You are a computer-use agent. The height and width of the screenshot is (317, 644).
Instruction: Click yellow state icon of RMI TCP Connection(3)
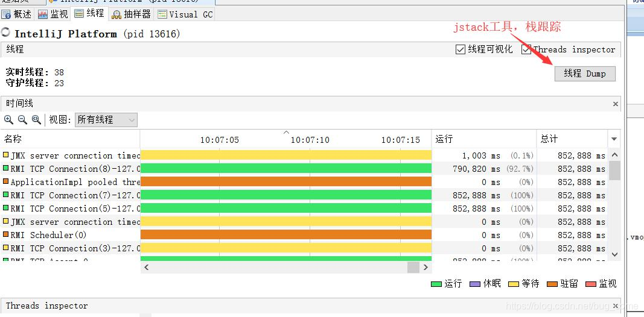6,248
